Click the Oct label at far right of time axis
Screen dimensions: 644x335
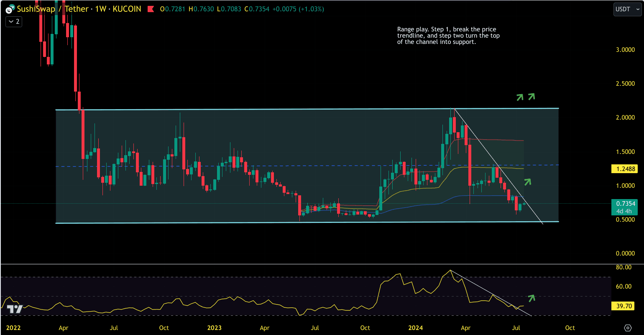tap(570, 328)
